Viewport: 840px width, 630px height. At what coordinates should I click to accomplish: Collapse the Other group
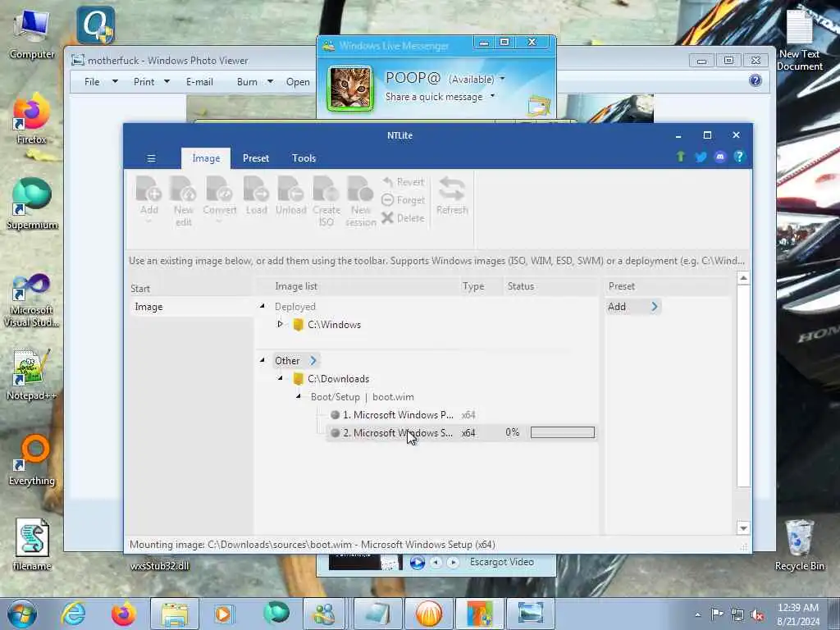click(262, 360)
